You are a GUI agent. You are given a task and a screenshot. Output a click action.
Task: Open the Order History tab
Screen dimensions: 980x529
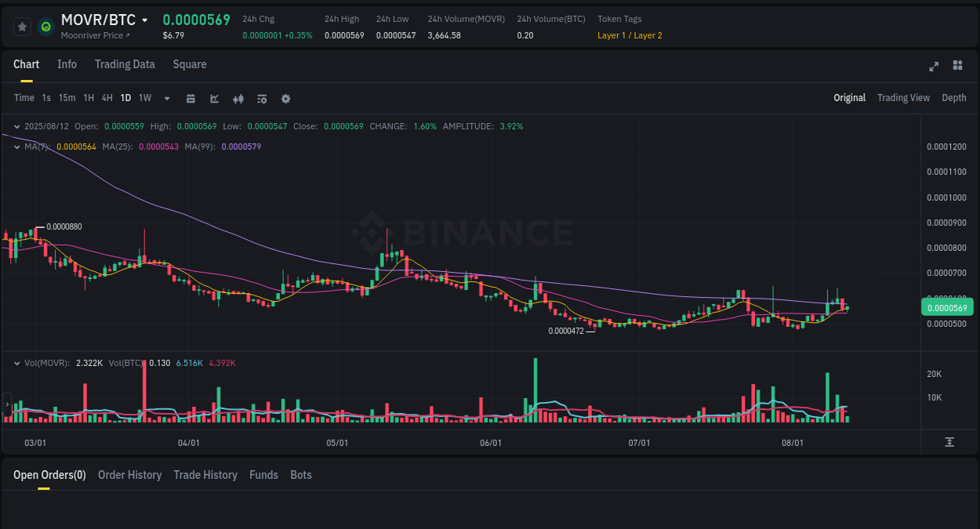click(x=129, y=474)
